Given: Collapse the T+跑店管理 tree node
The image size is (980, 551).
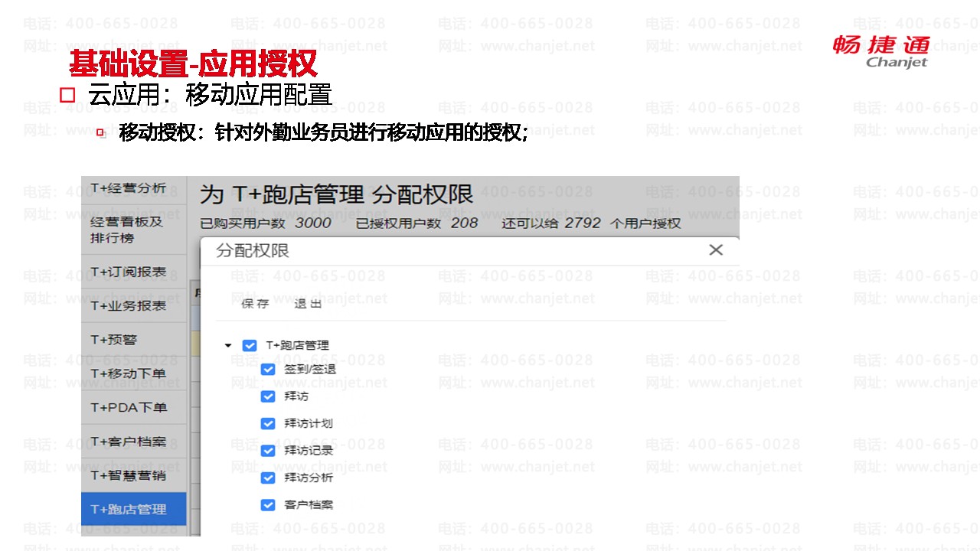Looking at the screenshot, I should tap(228, 346).
